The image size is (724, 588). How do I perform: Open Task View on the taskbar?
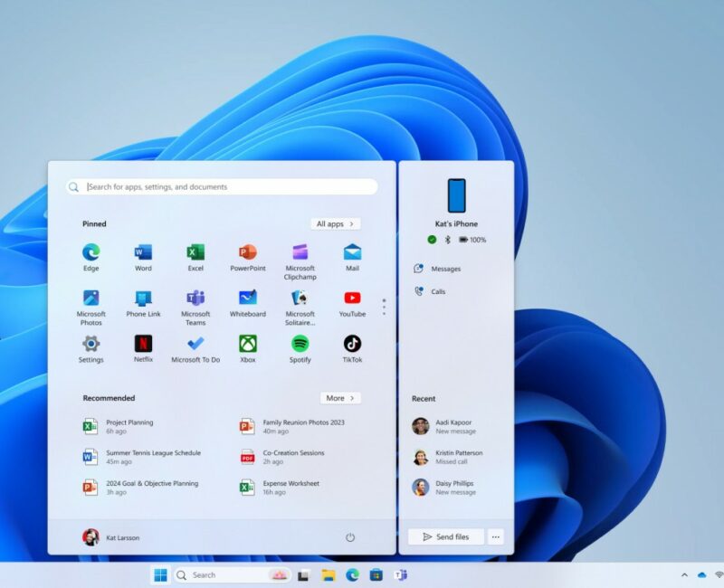303,575
